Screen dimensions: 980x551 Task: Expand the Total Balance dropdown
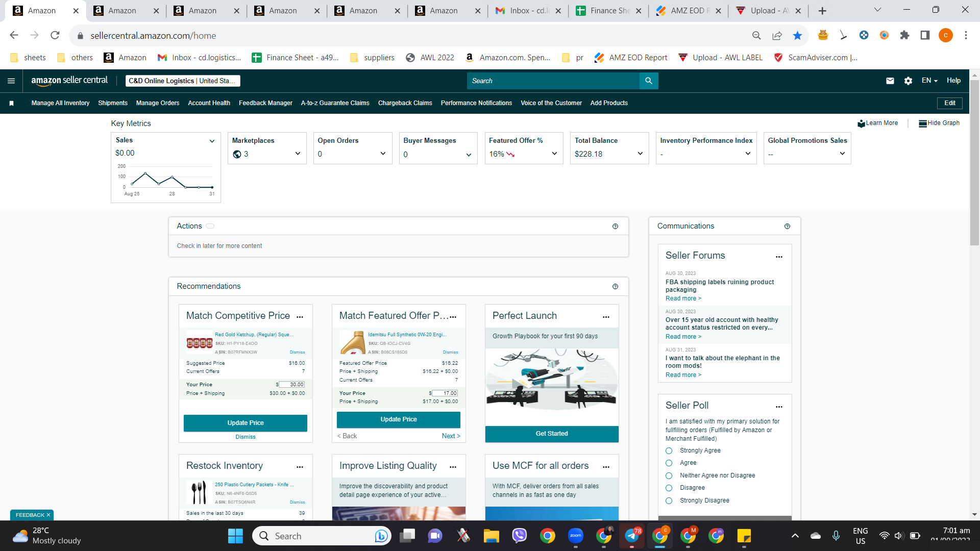tap(640, 154)
